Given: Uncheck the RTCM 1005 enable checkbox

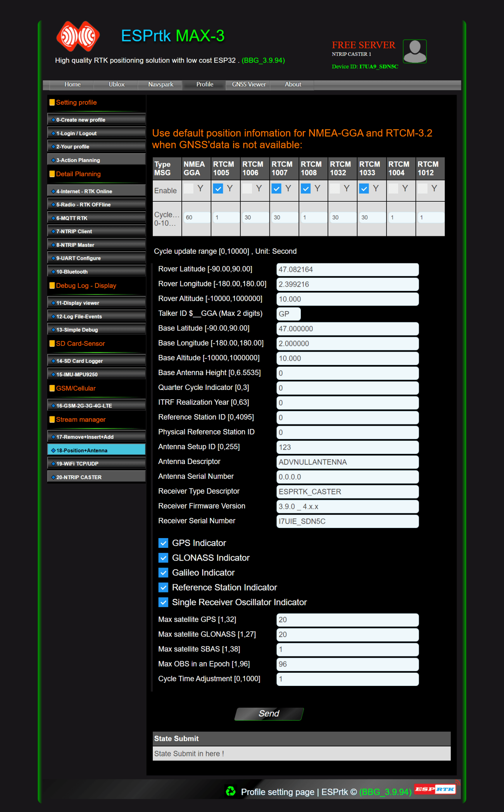Looking at the screenshot, I should point(218,189).
